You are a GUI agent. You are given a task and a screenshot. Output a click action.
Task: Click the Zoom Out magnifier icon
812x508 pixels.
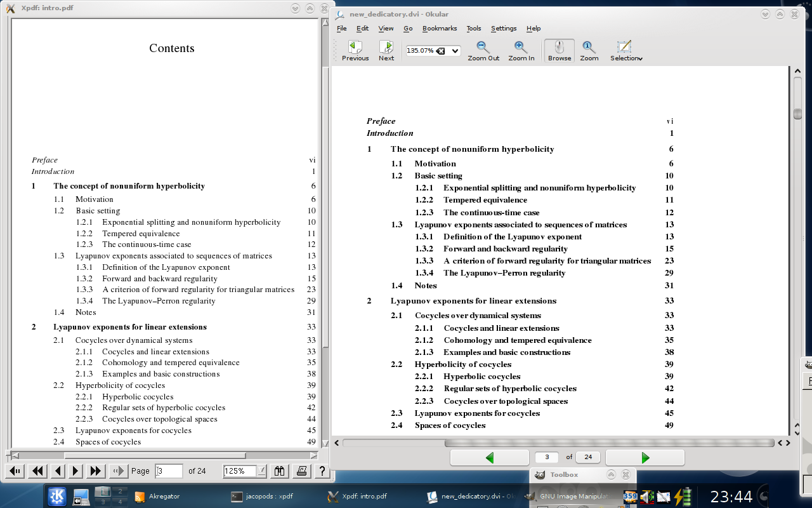coord(483,47)
